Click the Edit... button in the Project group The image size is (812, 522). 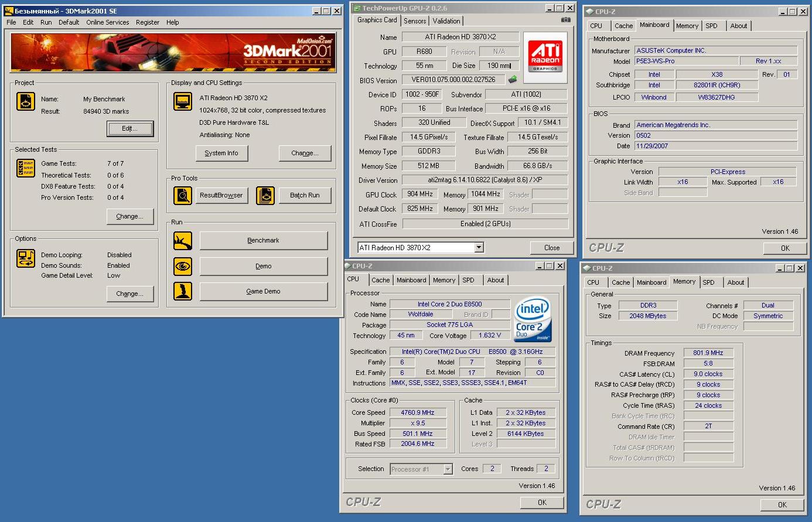[130, 129]
